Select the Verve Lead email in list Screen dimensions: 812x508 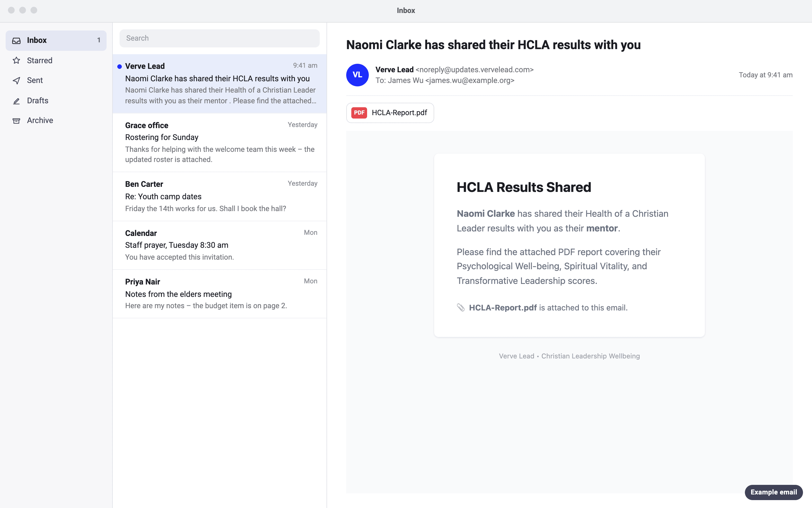(x=219, y=84)
